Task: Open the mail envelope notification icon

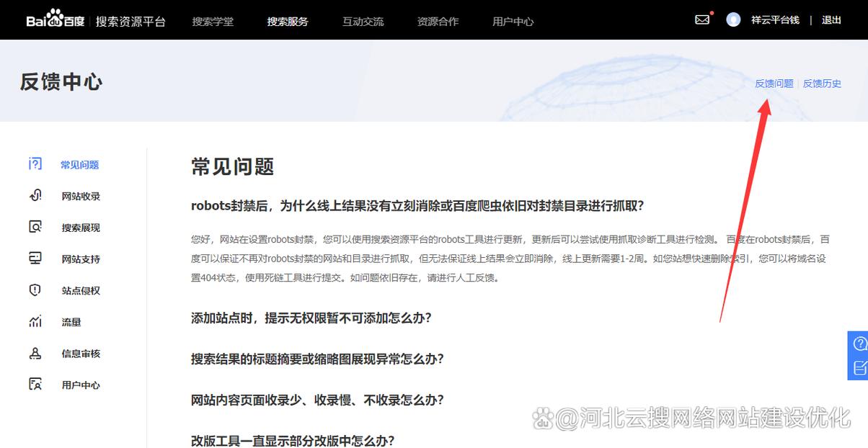Action: (x=702, y=19)
